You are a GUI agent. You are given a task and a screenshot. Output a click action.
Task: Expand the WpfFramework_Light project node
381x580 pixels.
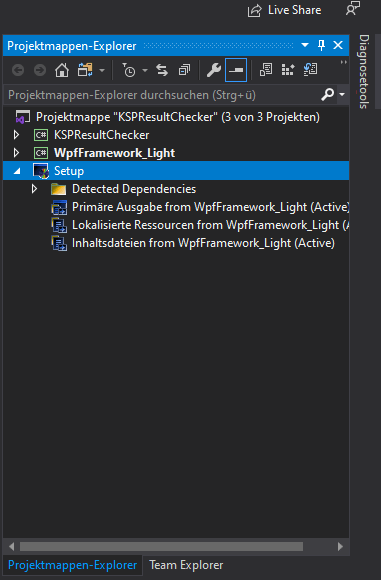pos(16,153)
